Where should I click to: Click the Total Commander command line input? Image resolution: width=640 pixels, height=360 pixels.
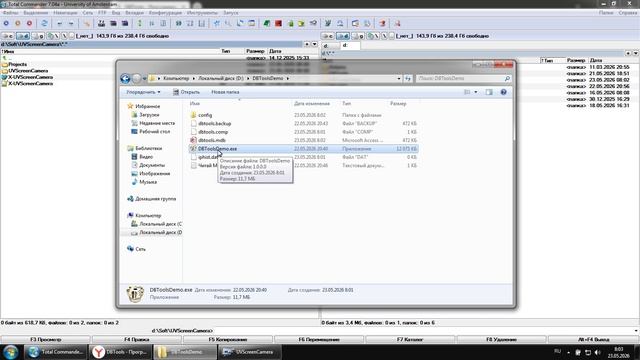click(x=424, y=331)
